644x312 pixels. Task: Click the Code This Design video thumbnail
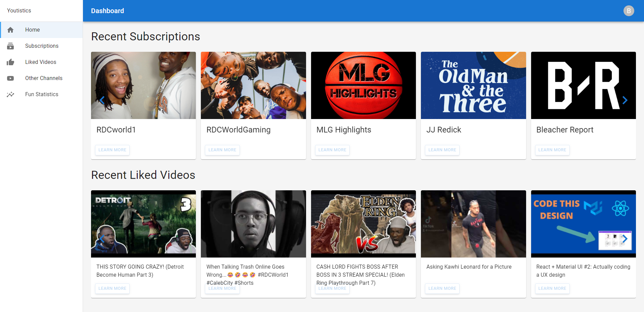(583, 224)
